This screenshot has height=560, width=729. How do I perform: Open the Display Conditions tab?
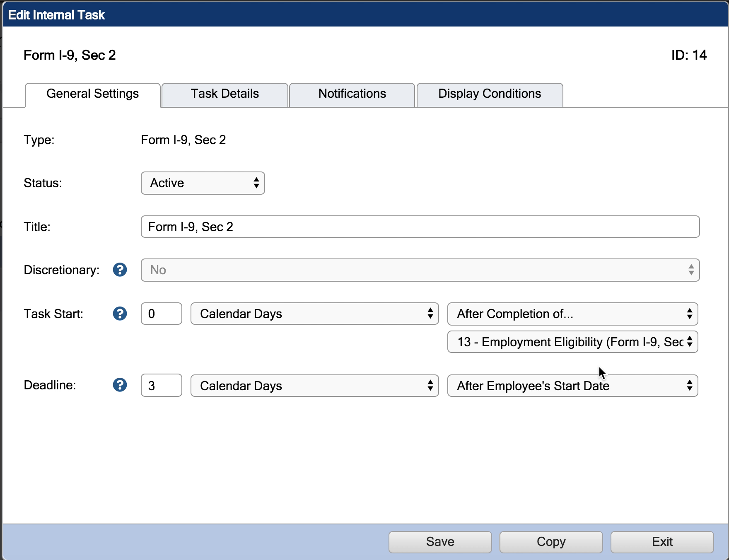click(489, 94)
